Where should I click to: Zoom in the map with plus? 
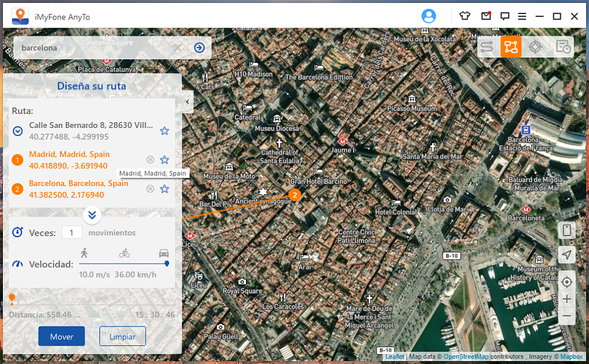[567, 299]
